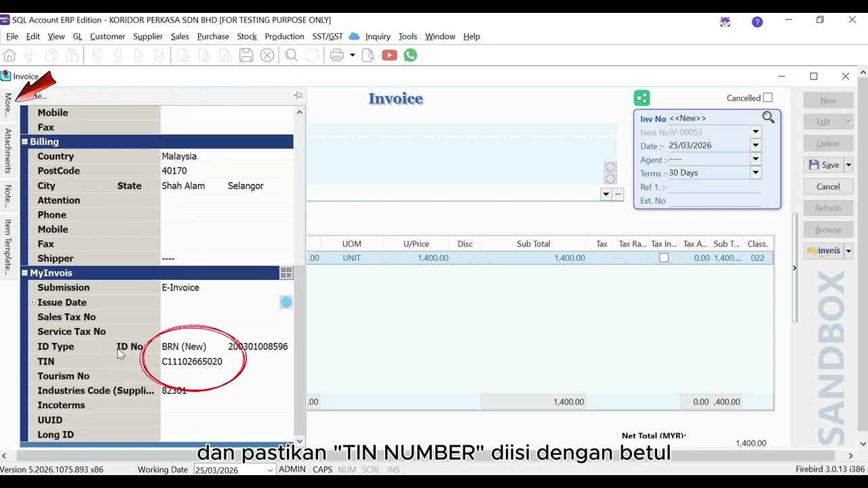Jump to first record toolbar icon
This screenshot has height=488, width=868.
[x=96, y=56]
